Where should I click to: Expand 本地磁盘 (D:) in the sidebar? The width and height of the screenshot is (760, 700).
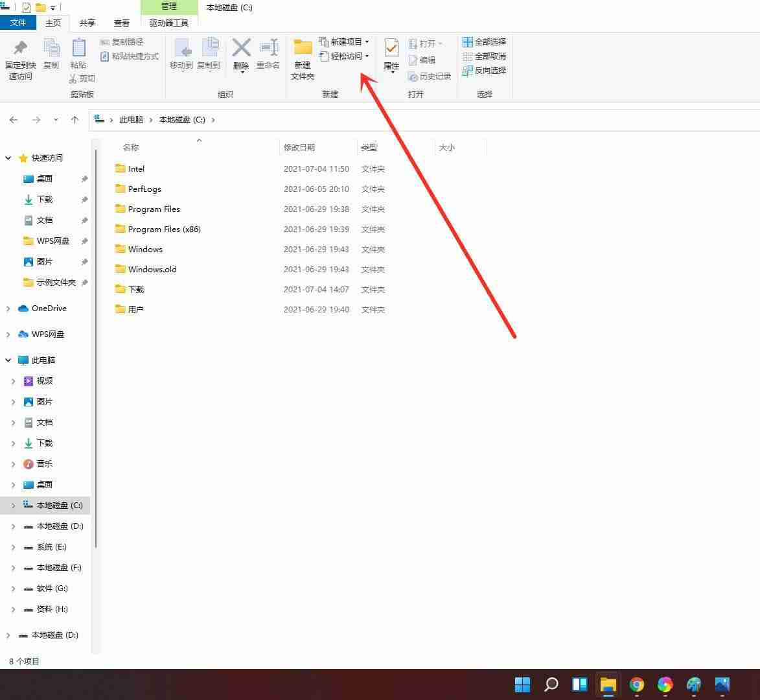tap(13, 526)
